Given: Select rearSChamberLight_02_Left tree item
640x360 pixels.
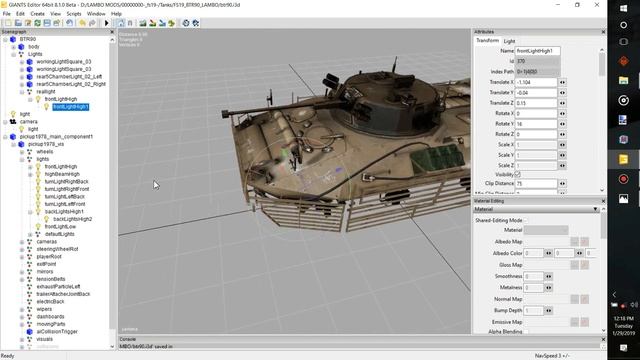Looking at the screenshot, I should pyautogui.click(x=69, y=77).
